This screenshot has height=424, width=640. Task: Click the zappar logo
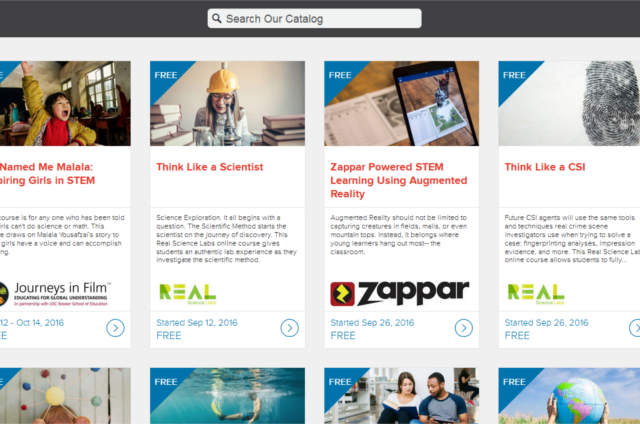coord(400,293)
